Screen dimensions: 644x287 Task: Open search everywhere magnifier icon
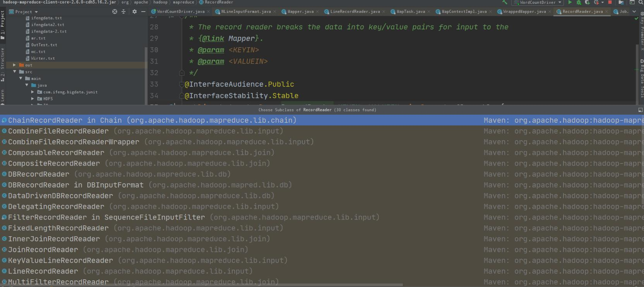tap(640, 2)
